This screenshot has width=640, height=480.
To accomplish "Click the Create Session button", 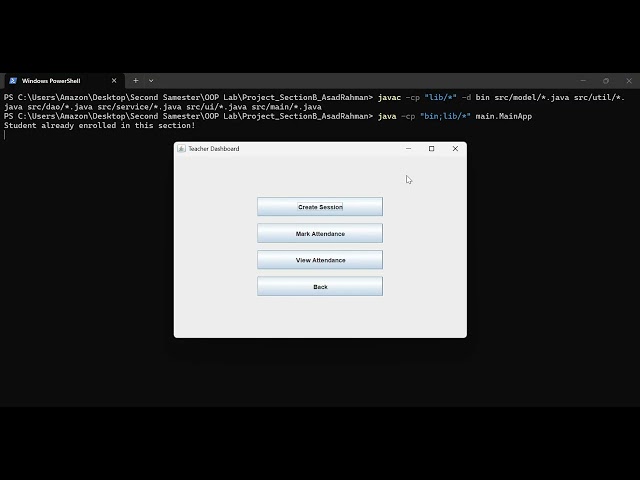I will tap(320, 207).
